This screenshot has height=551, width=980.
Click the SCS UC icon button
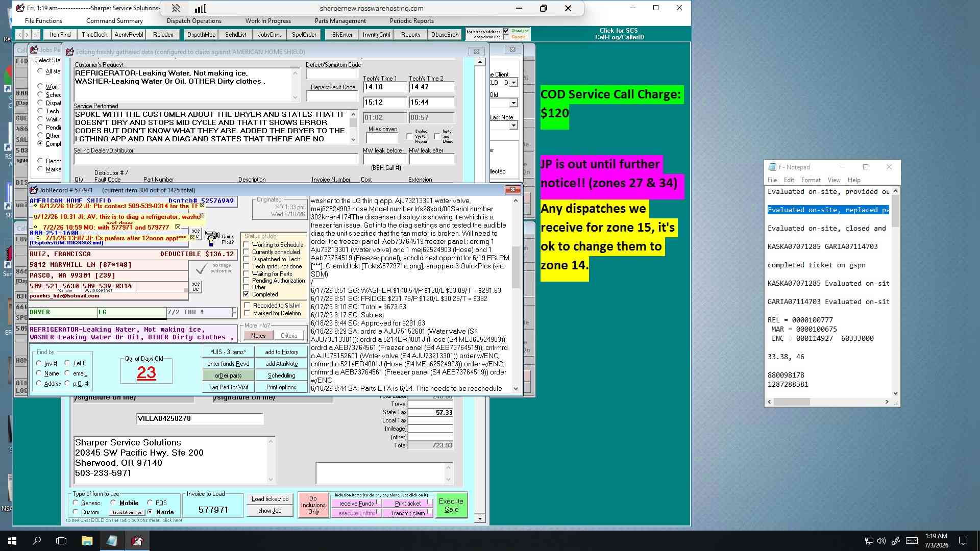click(195, 287)
